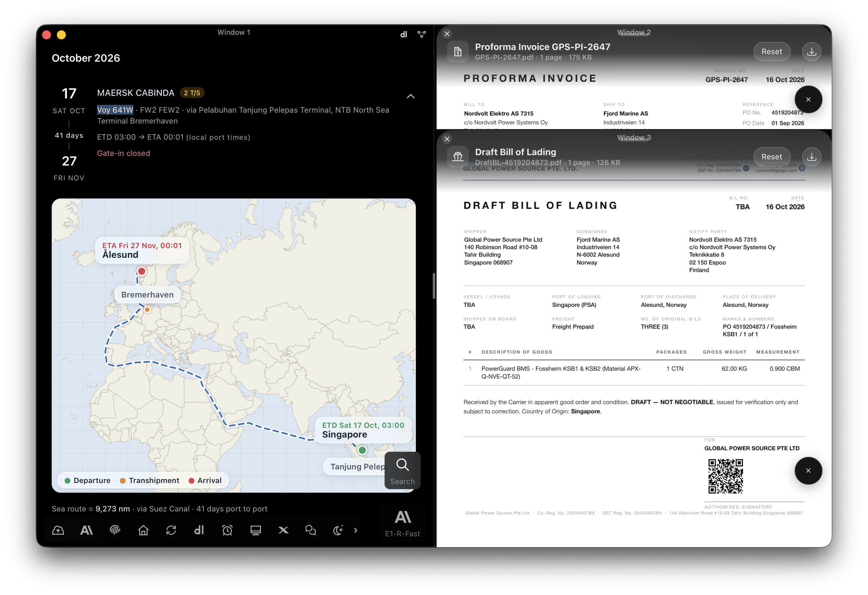Click the MAERSK CABINDA vessel name
This screenshot has height=595, width=868.
tap(136, 93)
